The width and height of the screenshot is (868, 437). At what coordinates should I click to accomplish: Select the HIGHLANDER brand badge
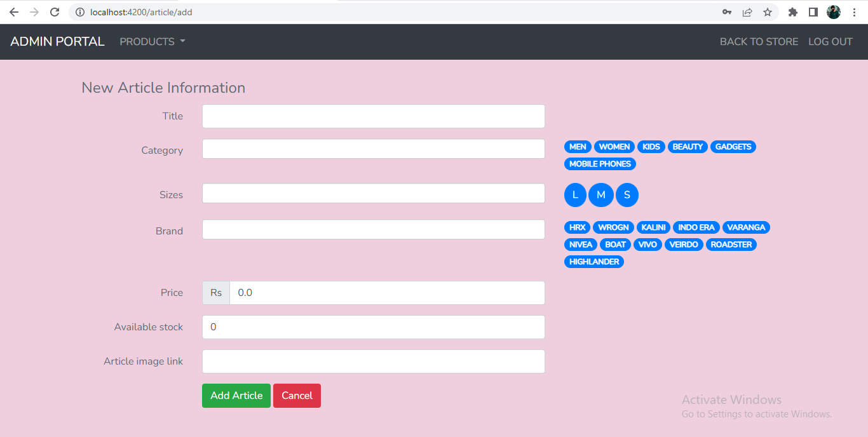click(x=593, y=261)
